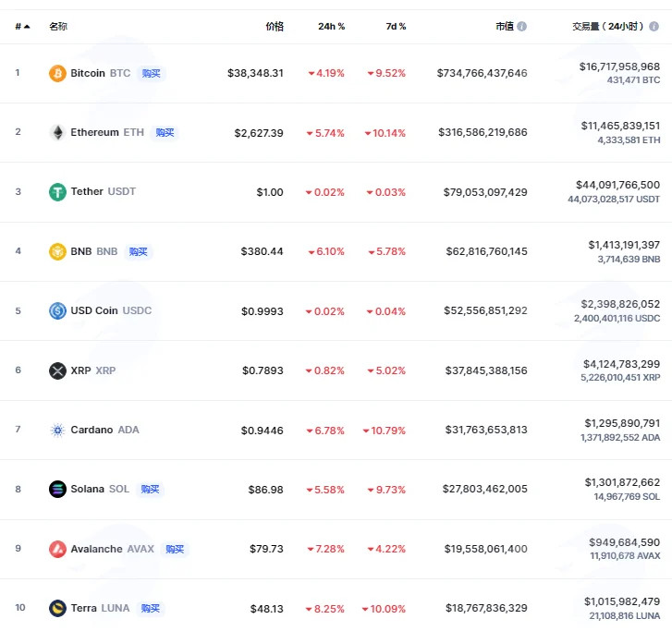Sort by the 7d % column header
The image size is (672, 631).
(x=396, y=27)
